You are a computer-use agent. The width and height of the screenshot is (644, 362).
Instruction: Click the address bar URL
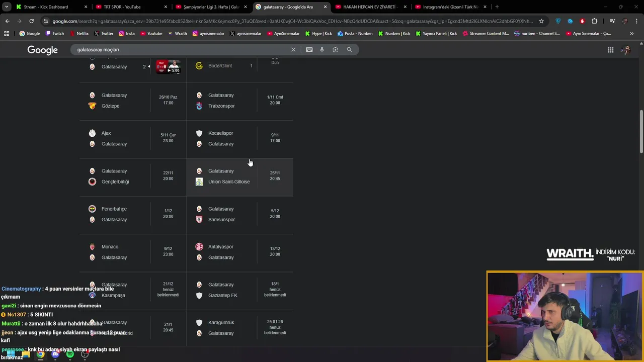tap(292, 21)
